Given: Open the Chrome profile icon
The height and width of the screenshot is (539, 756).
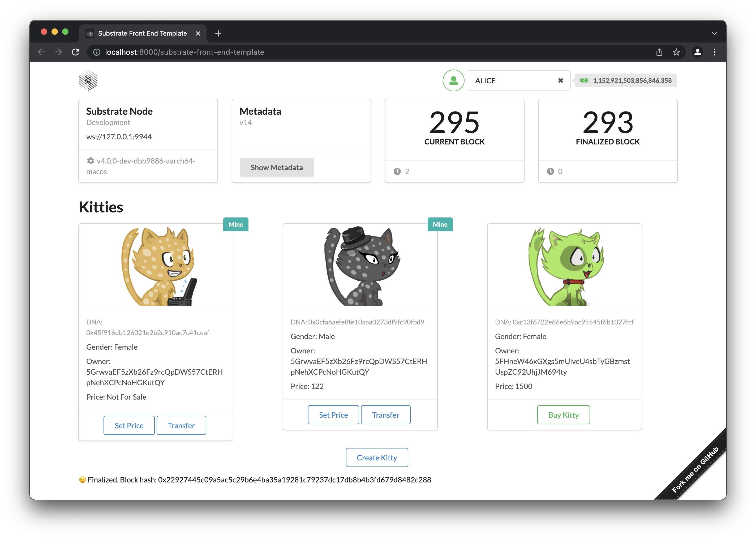Looking at the screenshot, I should (697, 52).
